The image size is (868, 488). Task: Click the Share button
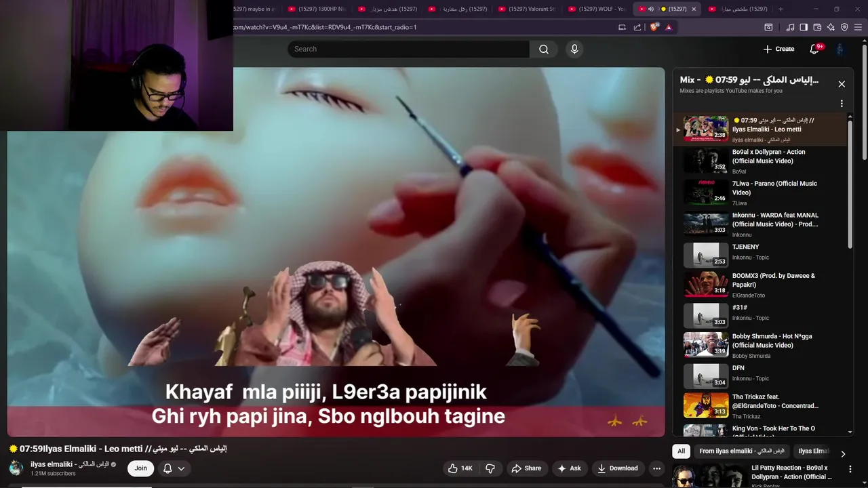click(526, 468)
